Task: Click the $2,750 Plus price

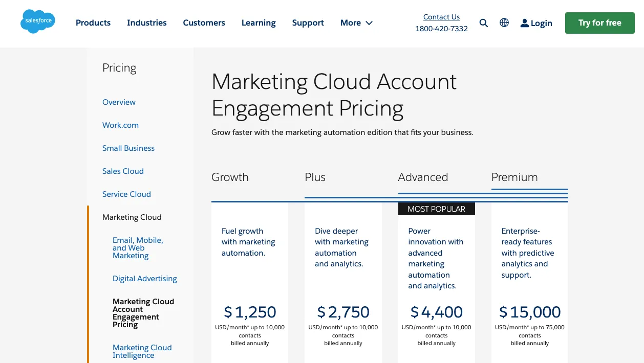Action: [343, 312]
